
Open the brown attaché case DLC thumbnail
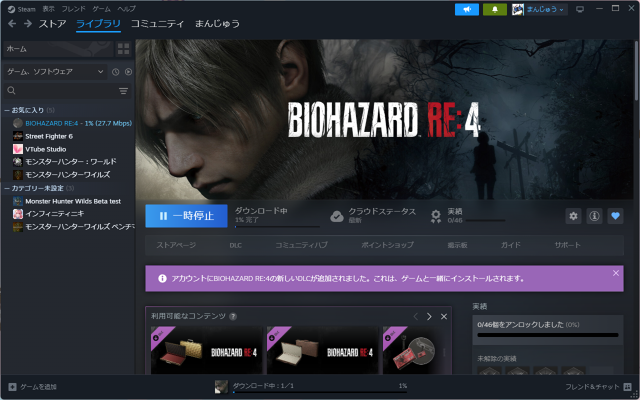click(x=322, y=350)
